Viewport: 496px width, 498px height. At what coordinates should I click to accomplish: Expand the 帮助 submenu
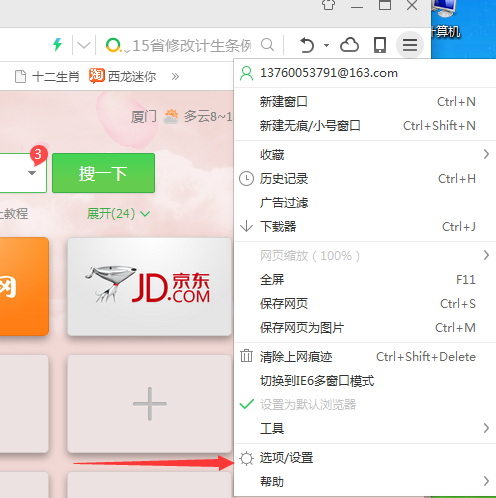[x=365, y=482]
